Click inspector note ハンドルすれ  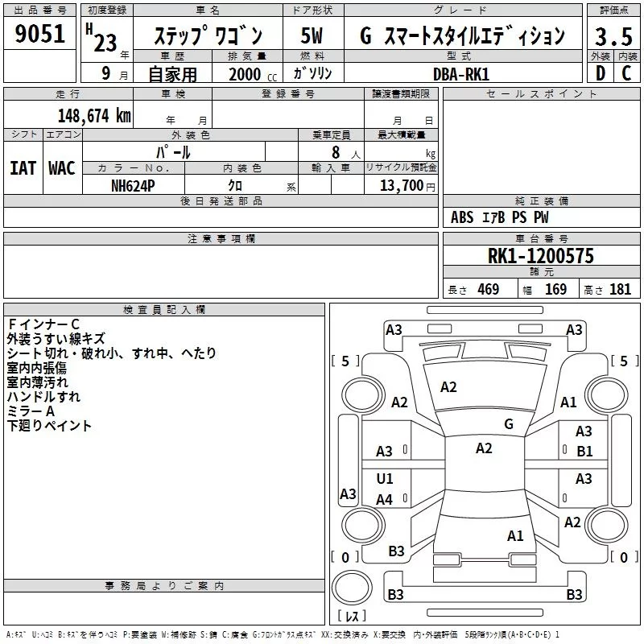(x=43, y=397)
